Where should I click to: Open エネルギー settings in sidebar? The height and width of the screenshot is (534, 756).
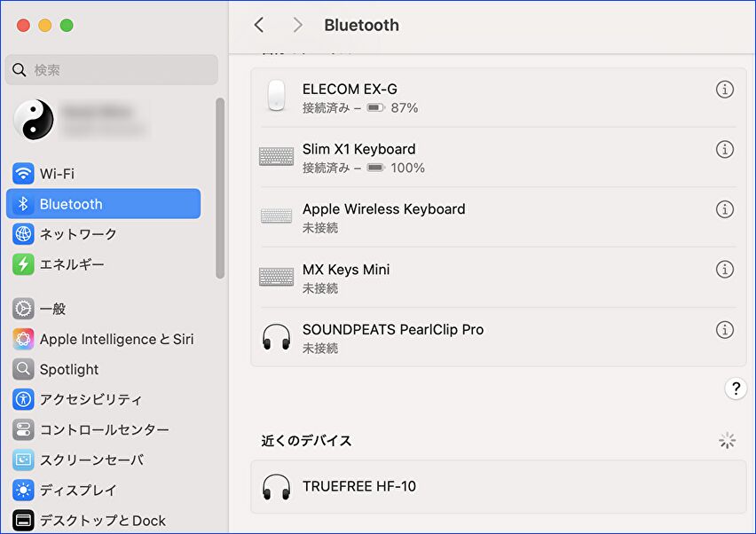71,264
